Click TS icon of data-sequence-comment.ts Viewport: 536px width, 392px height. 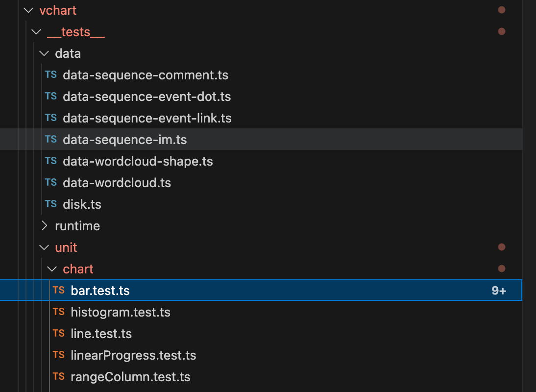(51, 75)
